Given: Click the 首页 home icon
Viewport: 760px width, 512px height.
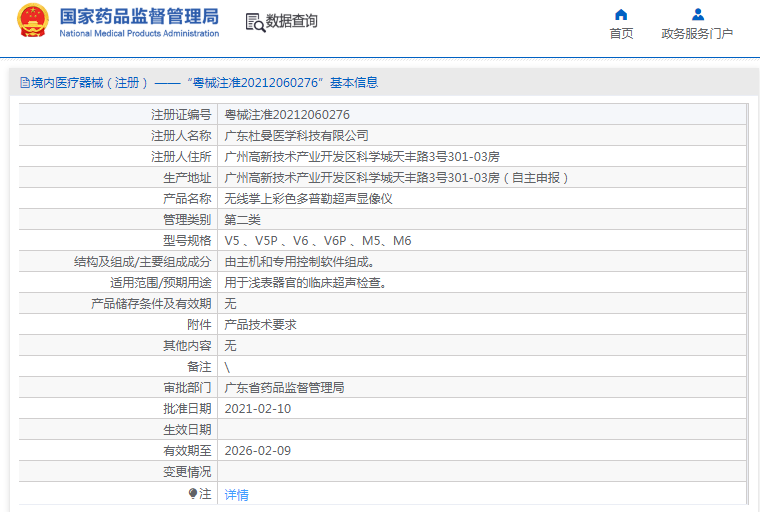Looking at the screenshot, I should [x=621, y=15].
